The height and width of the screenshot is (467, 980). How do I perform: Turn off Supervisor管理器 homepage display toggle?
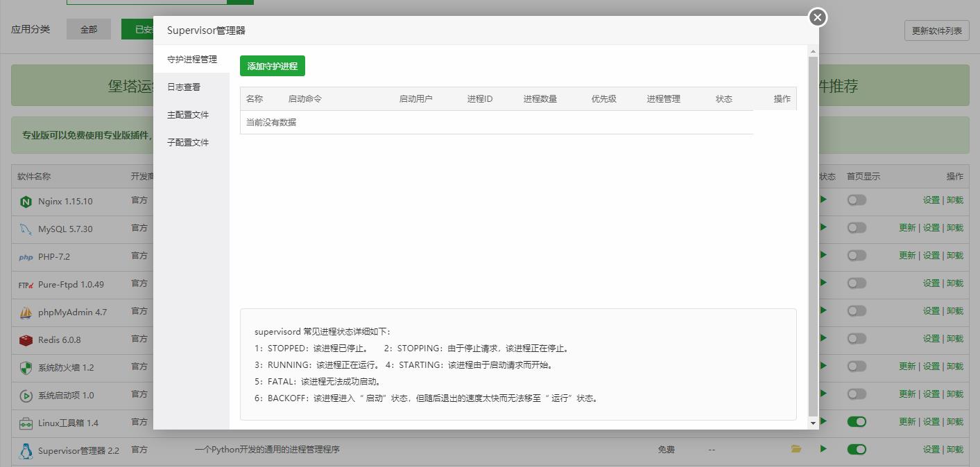(857, 450)
